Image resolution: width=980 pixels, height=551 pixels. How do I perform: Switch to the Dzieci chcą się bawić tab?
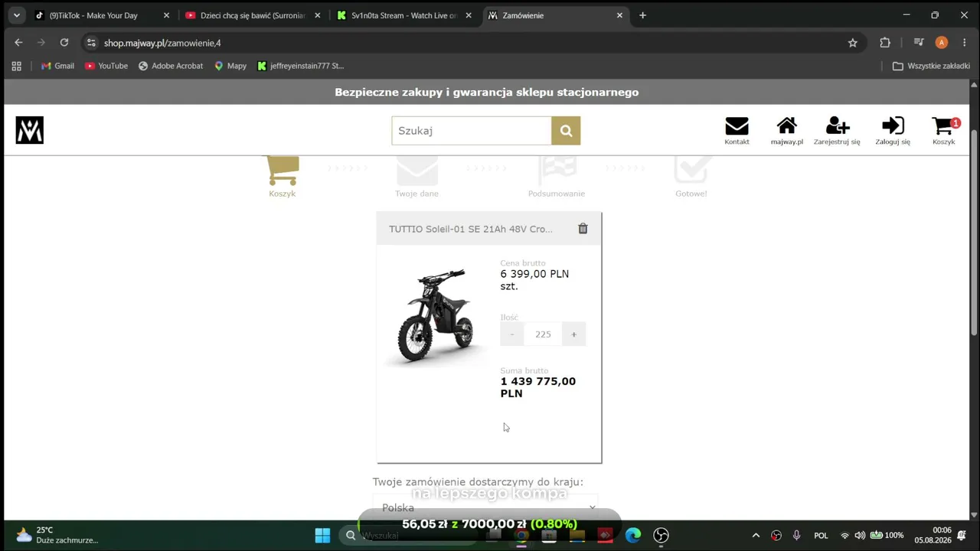253,15
